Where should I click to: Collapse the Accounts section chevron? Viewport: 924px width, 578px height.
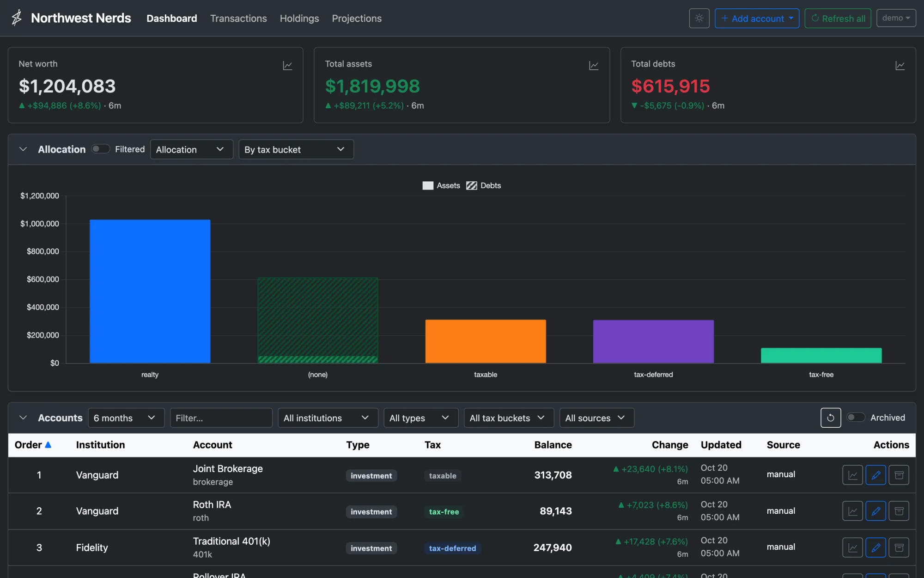click(x=23, y=418)
